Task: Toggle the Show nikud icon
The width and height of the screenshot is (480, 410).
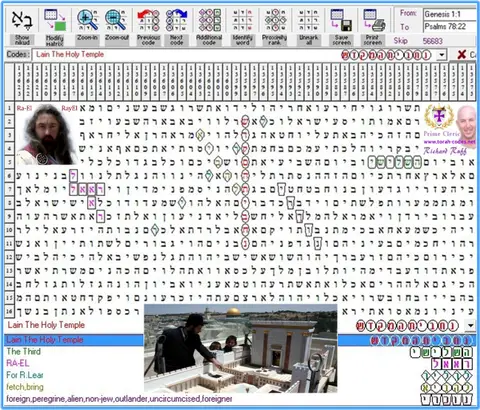Action: tap(22, 21)
